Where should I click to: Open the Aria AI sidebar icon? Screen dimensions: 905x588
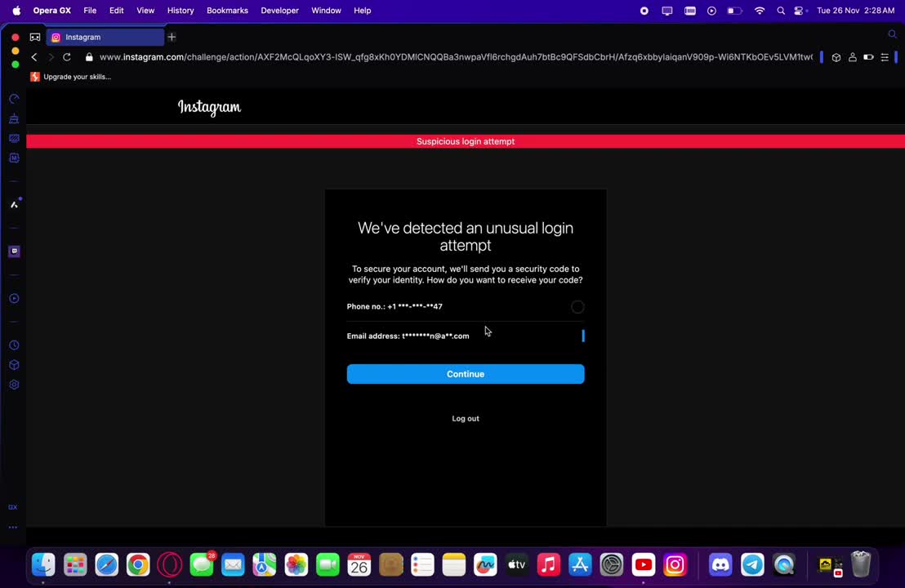15,204
